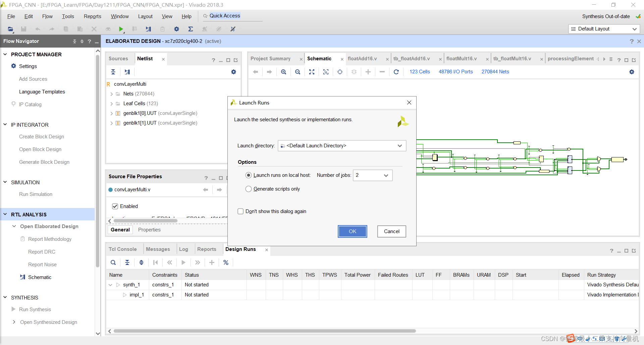Zoom in on the schematic

tap(283, 72)
